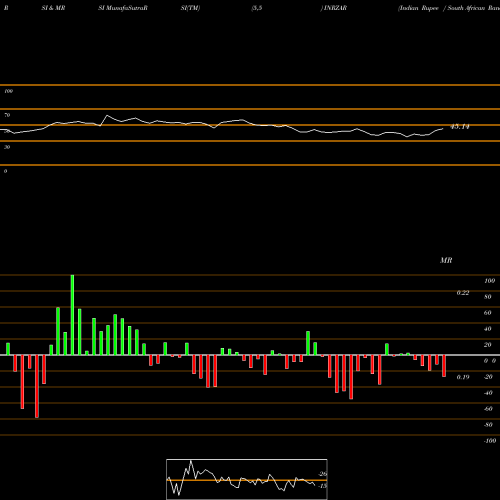Select the longest red histogram bar
Image resolution: width=500 pixels, height=500 pixels.
pyautogui.click(x=37, y=386)
